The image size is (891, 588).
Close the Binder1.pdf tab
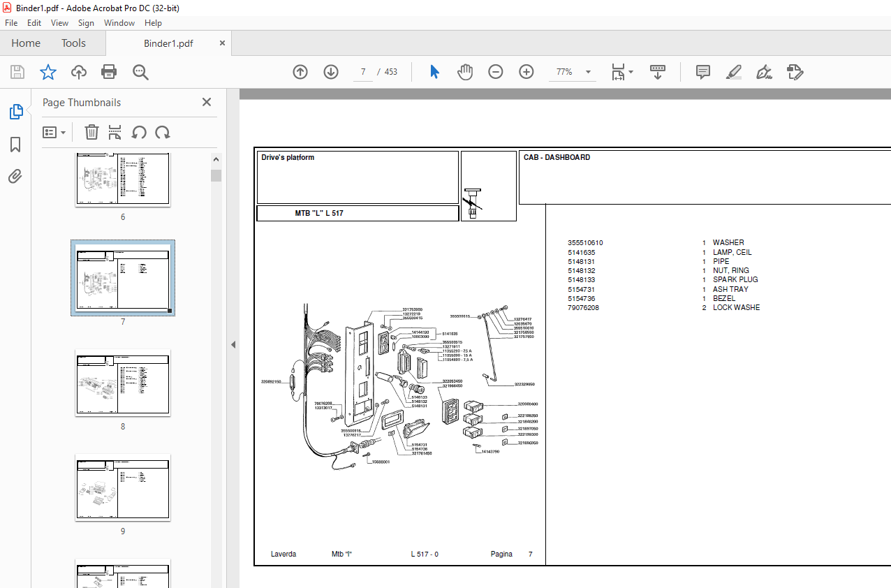click(x=223, y=43)
